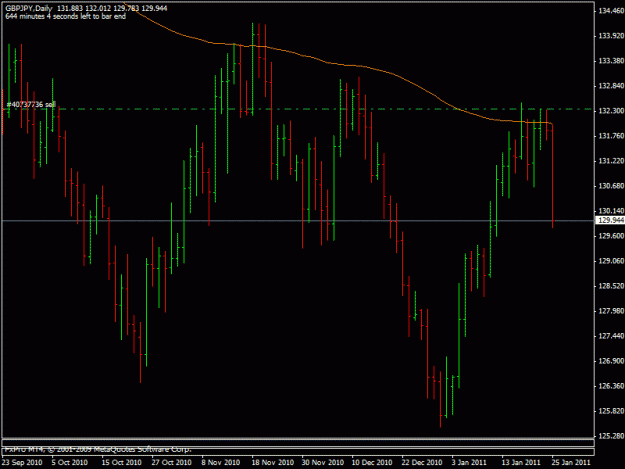
Task: Click the 125.280 price axis label
Action: (x=611, y=436)
